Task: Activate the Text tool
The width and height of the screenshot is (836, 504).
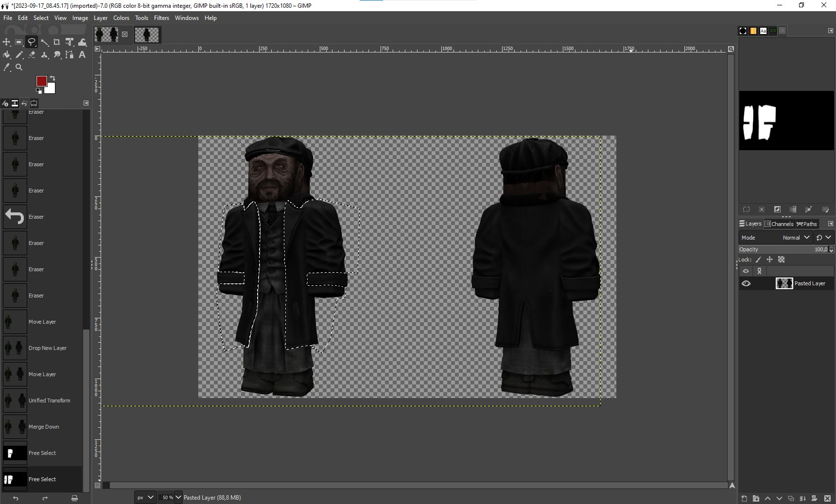Action: [82, 55]
